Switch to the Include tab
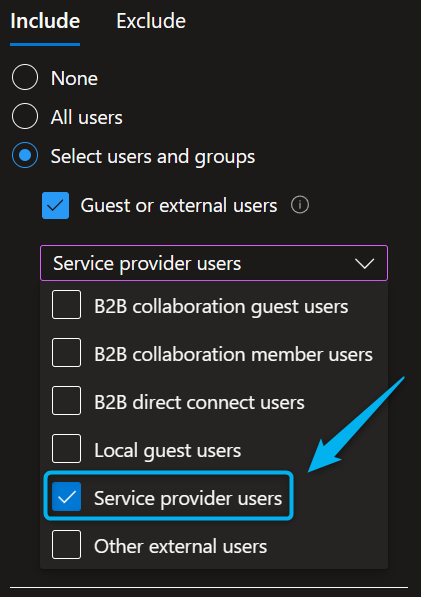 45,21
